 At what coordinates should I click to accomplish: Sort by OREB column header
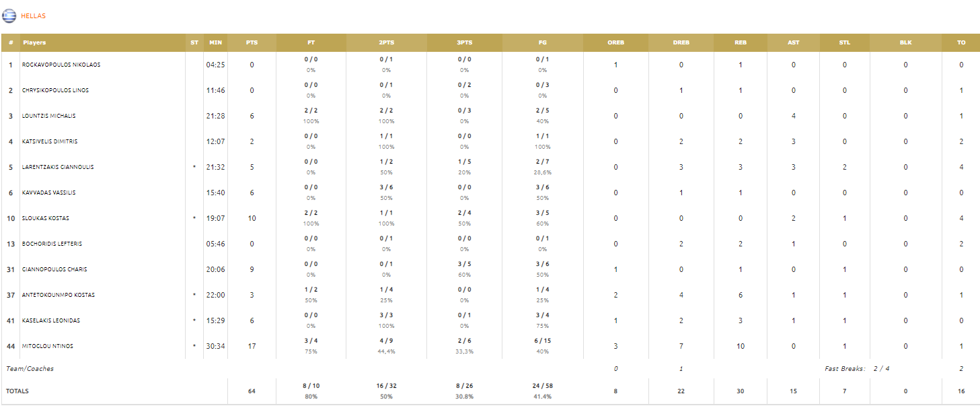coord(616,42)
